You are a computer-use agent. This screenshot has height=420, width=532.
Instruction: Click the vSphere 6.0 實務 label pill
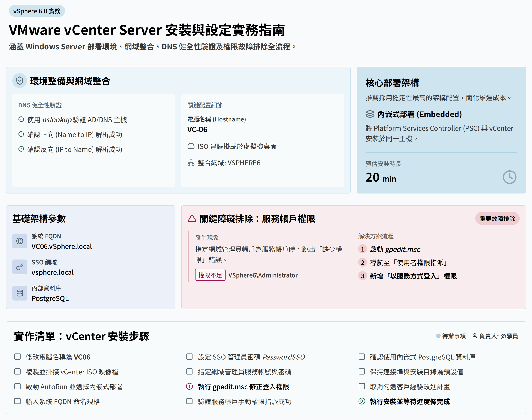[37, 11]
